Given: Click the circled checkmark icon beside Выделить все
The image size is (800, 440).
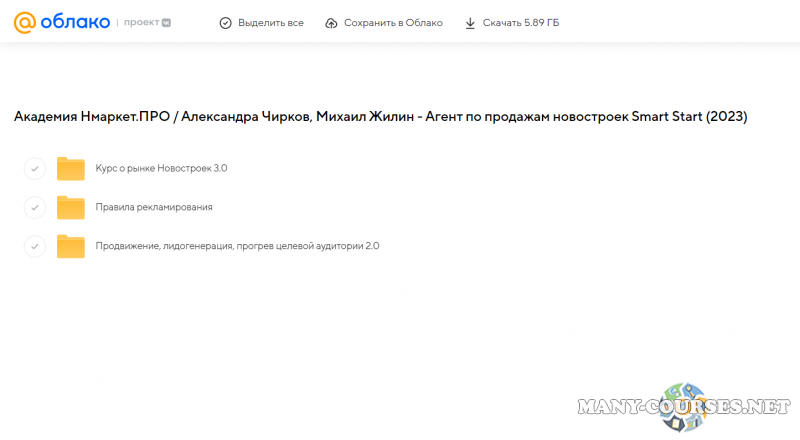Looking at the screenshot, I should (x=225, y=22).
